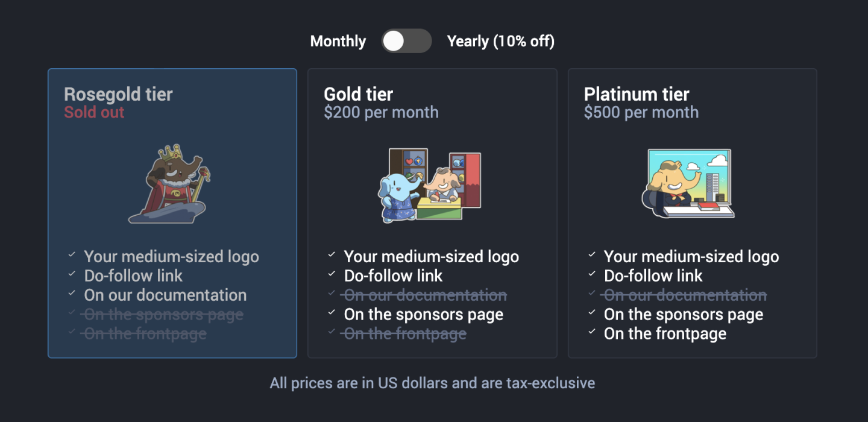Viewport: 868px width, 422px height.
Task: Click the Monthly billing label
Action: coord(338,41)
